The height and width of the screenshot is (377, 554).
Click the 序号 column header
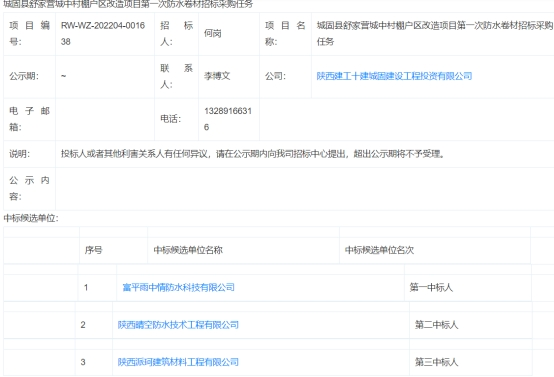coord(93,250)
